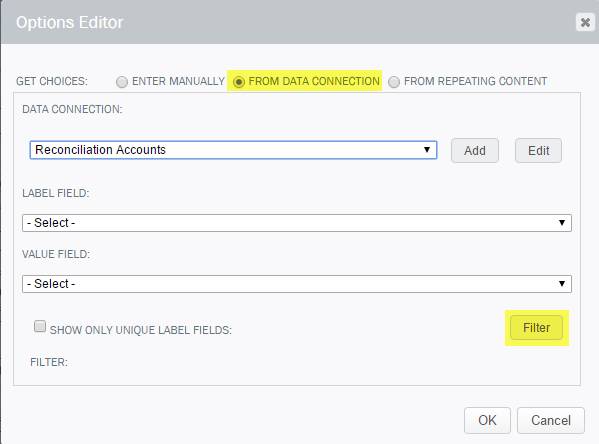The height and width of the screenshot is (444, 599).
Task: Edit the selected data connection
Action: pyautogui.click(x=538, y=151)
